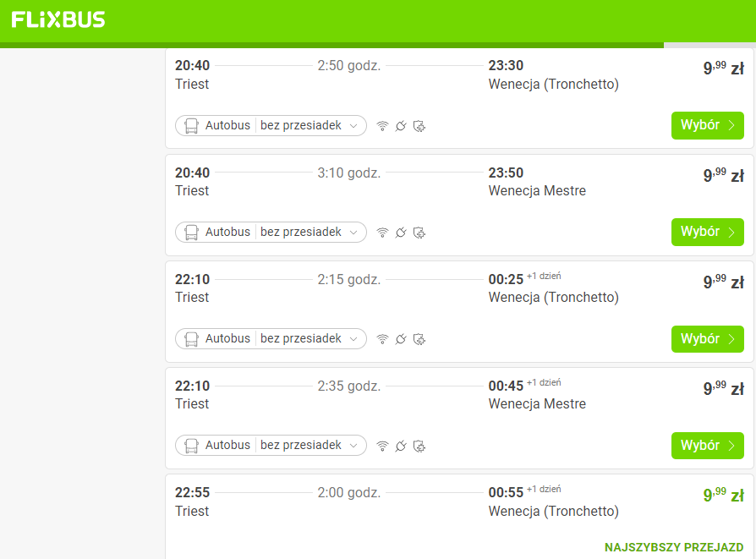Click Wi-Fi icon on 00:25 arrival trip

tap(382, 339)
